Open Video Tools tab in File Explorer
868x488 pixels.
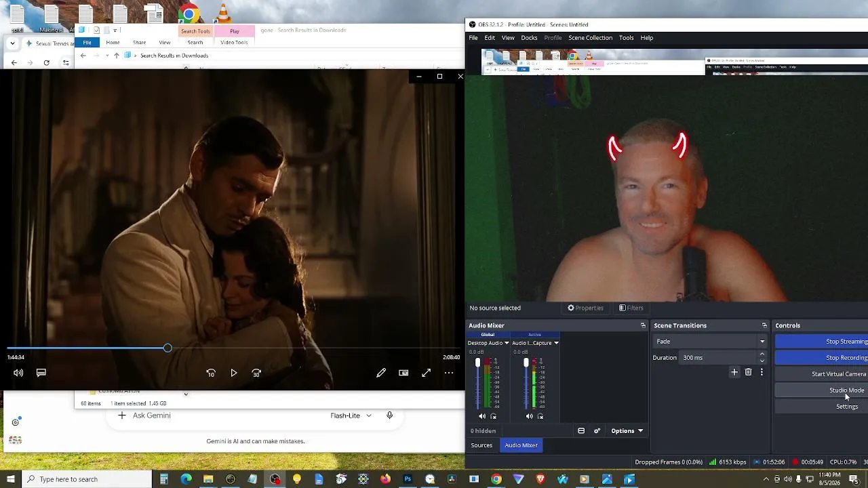click(234, 43)
